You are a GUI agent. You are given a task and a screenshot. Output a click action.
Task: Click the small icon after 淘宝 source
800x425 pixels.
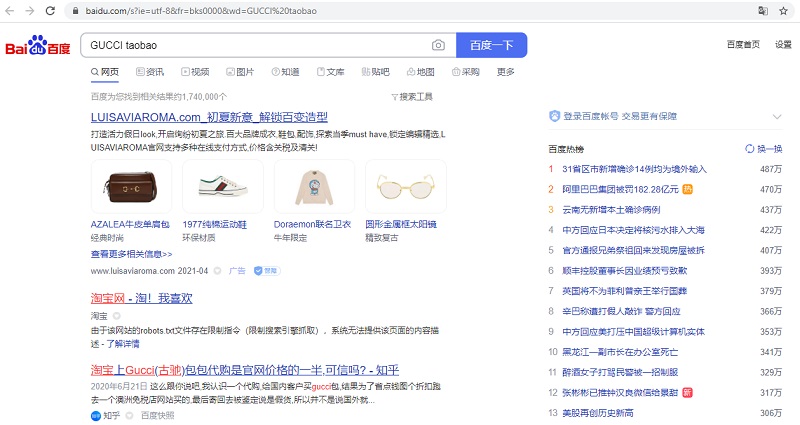pos(116,316)
